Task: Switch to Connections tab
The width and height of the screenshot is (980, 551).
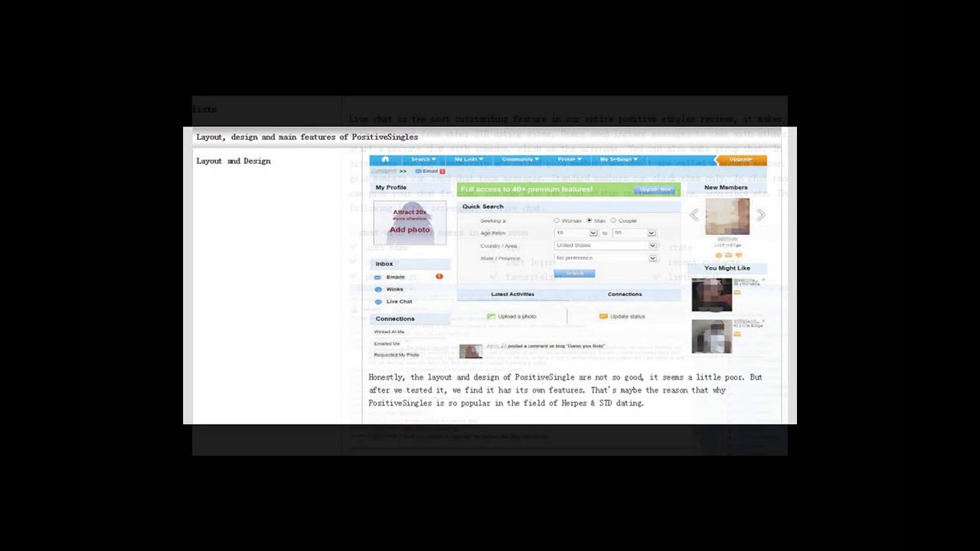Action: coord(625,294)
